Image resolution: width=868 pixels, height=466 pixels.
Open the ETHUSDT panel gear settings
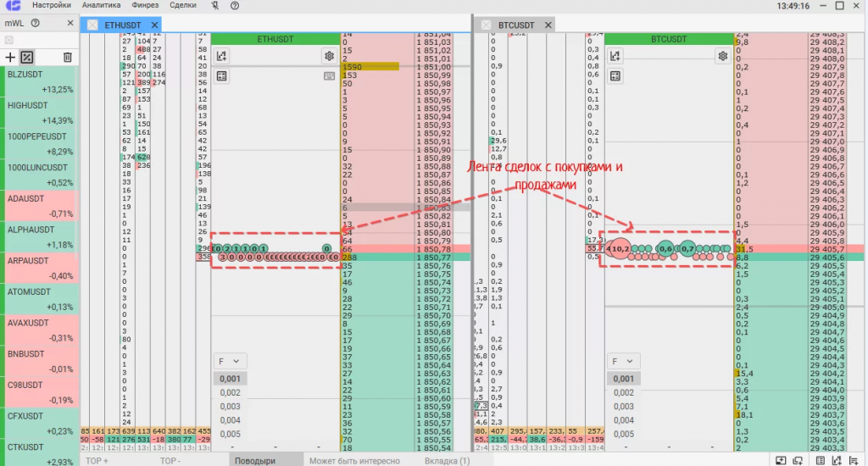click(x=330, y=56)
